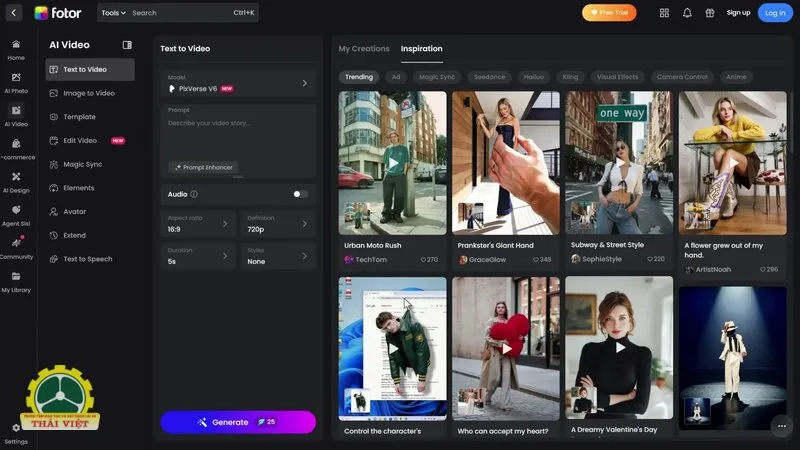Go to Home in left sidebar
The image size is (800, 450).
click(x=16, y=50)
